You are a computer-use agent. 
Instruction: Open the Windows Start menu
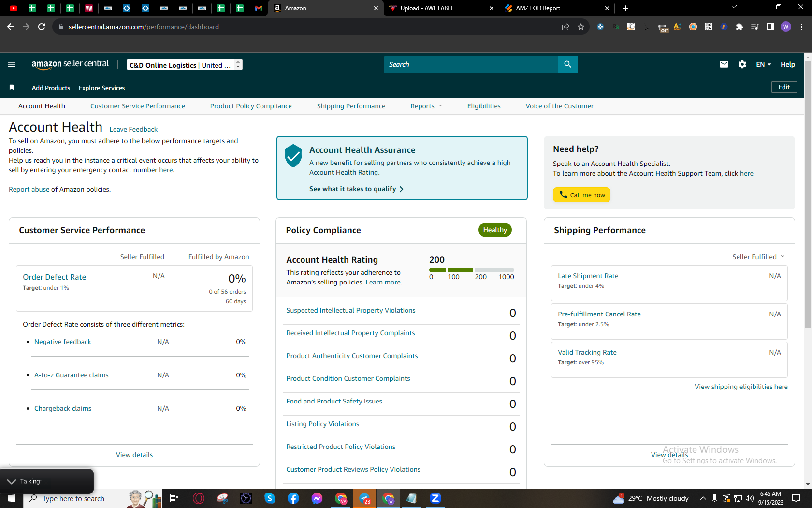click(12, 498)
